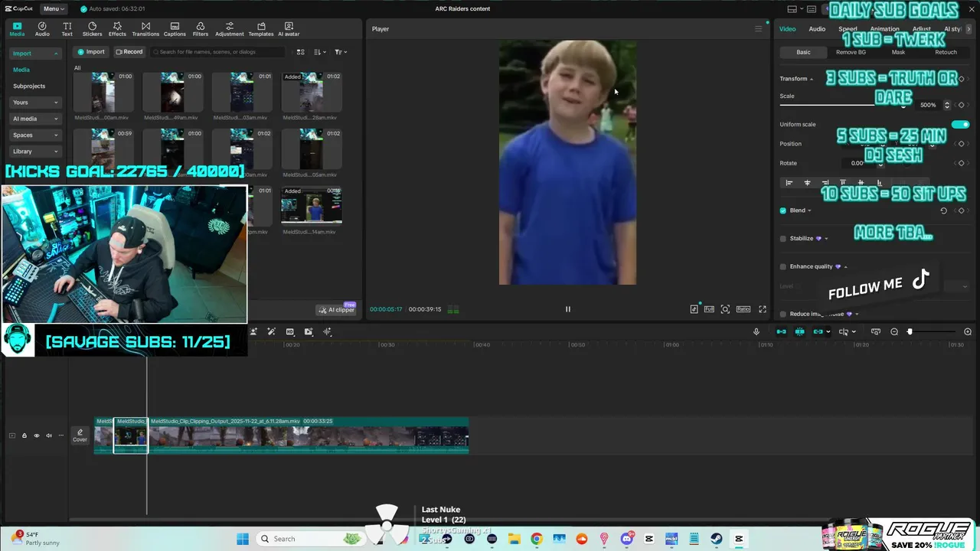Open the Captions tab
Viewport: 980px width, 551px height.
click(175, 29)
